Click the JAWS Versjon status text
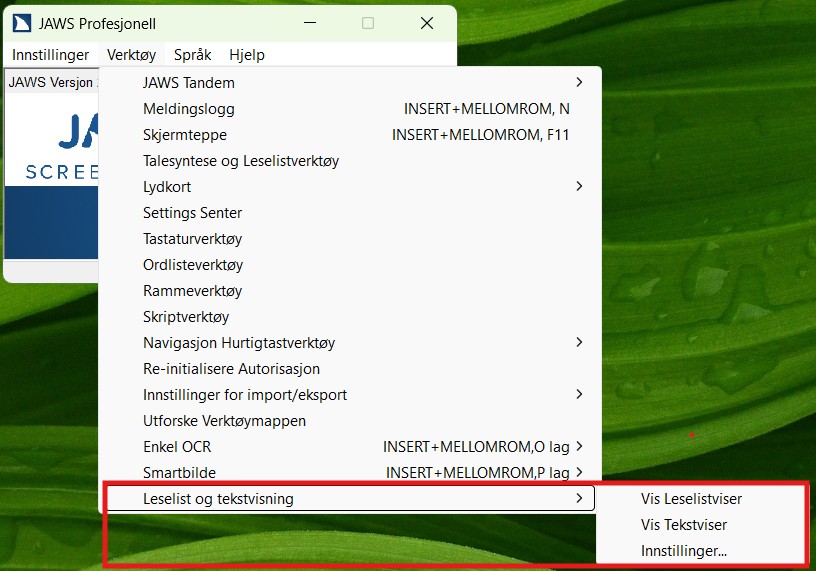This screenshot has width=816, height=571. (x=52, y=82)
